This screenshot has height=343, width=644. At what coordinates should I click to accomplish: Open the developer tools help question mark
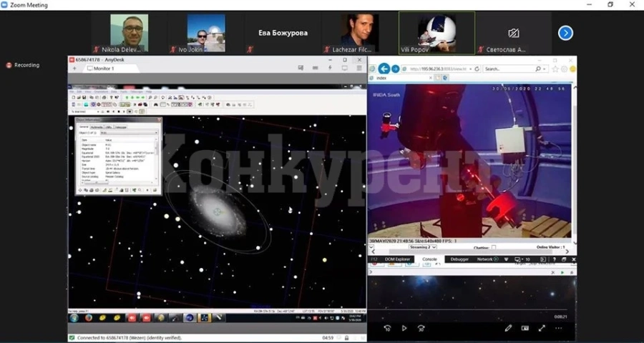pos(554,259)
